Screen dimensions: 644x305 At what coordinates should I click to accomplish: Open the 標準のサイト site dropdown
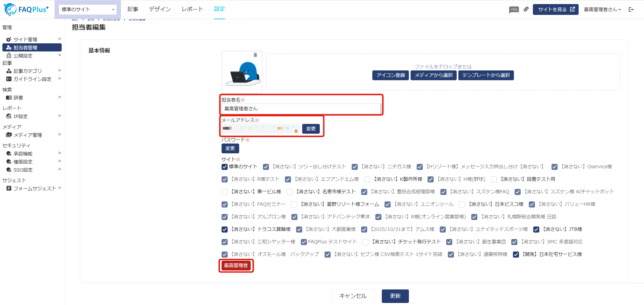click(x=88, y=9)
